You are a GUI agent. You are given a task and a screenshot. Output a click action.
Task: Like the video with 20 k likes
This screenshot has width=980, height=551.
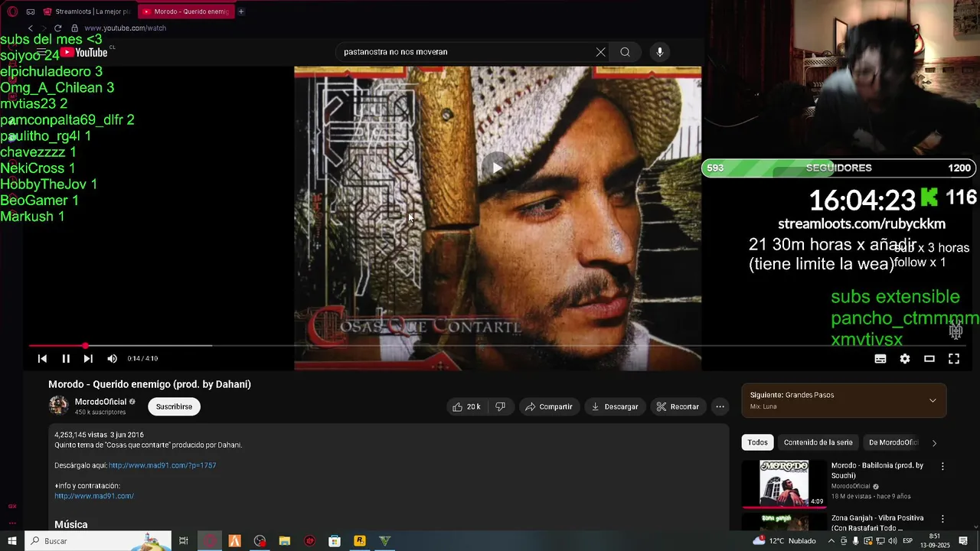[x=466, y=406]
